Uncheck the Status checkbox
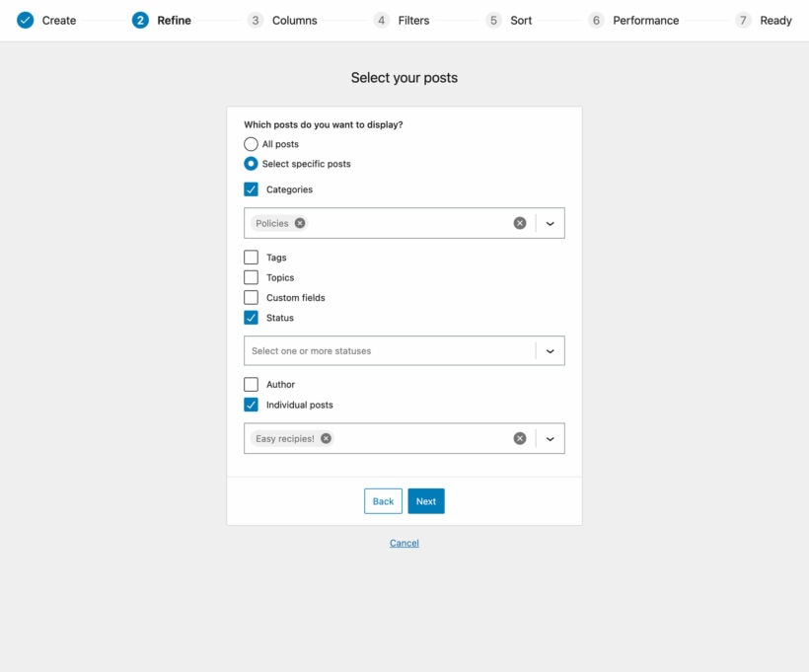Screen dimensions: 809x672 click(x=251, y=318)
